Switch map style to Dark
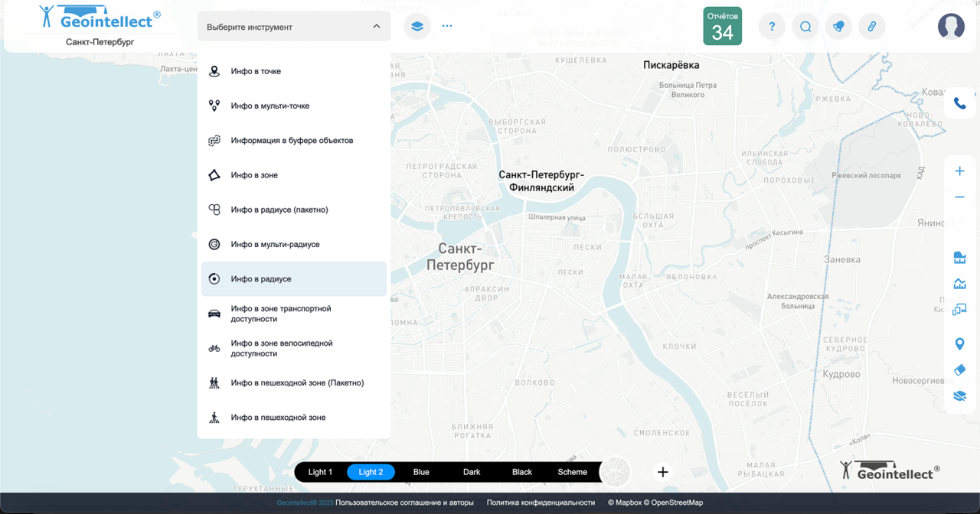Image resolution: width=980 pixels, height=514 pixels. point(472,472)
